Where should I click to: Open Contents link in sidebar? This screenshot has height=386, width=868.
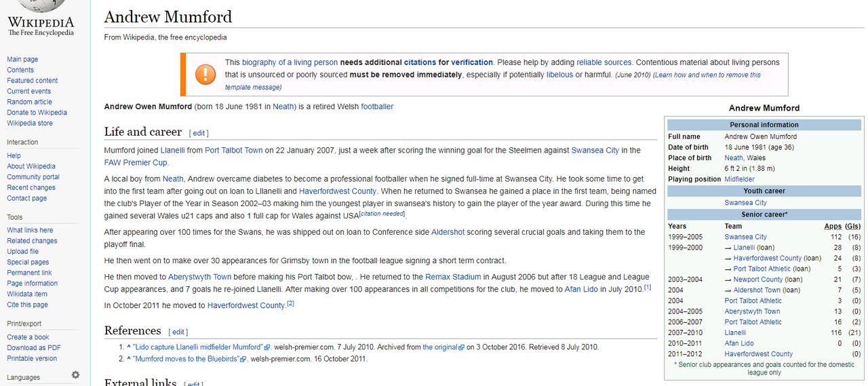20,70
